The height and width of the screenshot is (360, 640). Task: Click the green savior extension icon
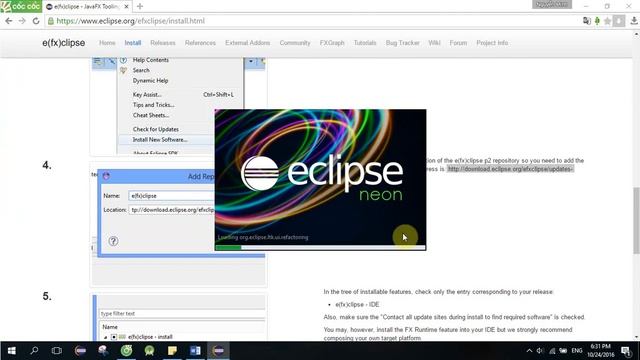[597, 21]
